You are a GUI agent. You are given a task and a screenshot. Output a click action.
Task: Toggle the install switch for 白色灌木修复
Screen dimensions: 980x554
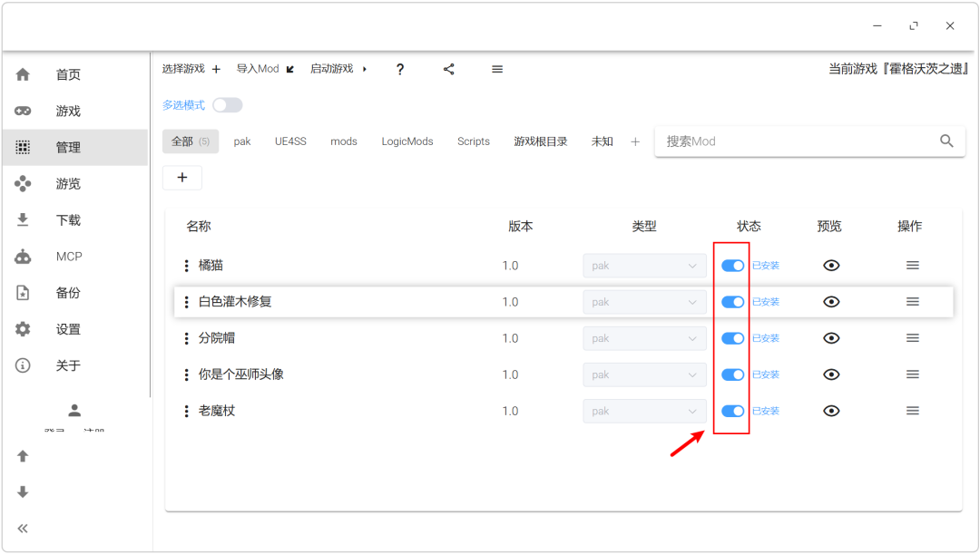click(732, 302)
